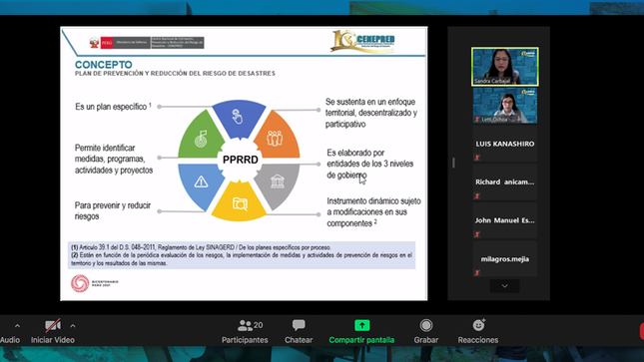644x362 pixels.
Task: Expand the audio options caret above Audio
Action: point(17,326)
